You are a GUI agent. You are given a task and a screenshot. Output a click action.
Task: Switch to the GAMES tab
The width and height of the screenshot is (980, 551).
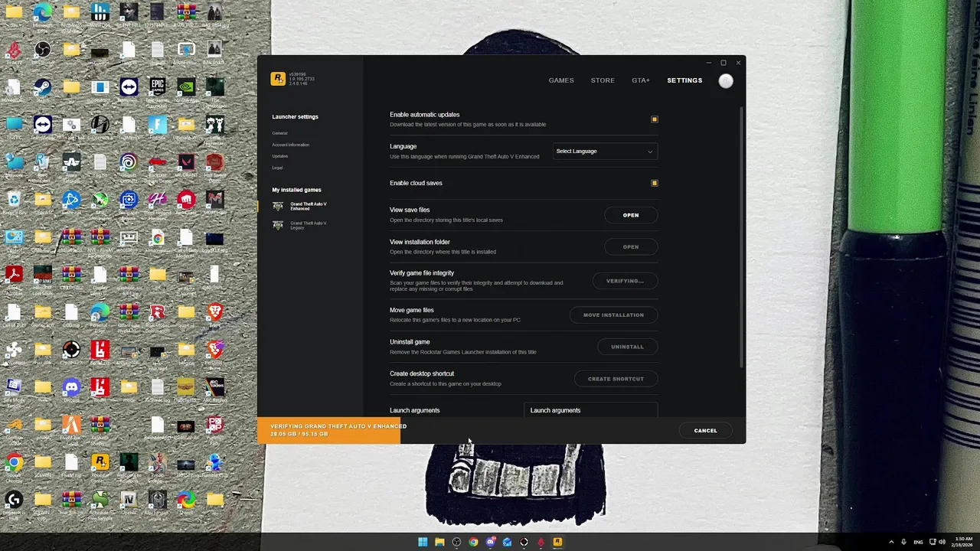561,80
